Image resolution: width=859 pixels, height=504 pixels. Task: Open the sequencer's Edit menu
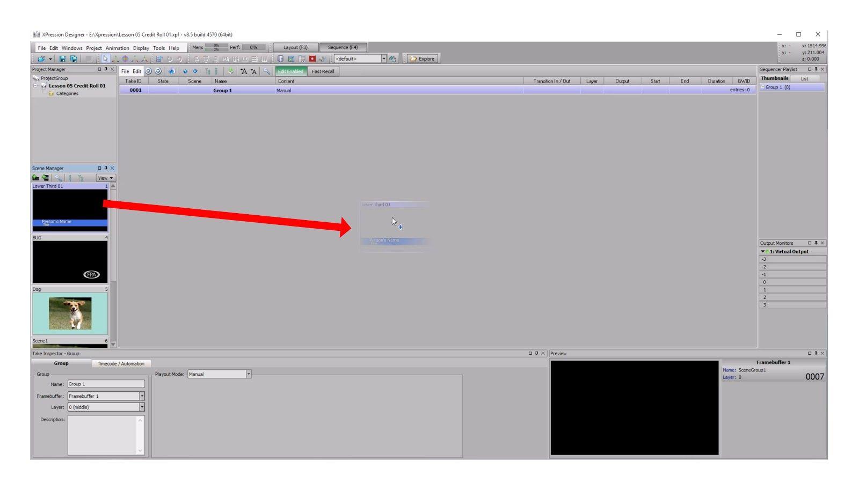click(137, 71)
